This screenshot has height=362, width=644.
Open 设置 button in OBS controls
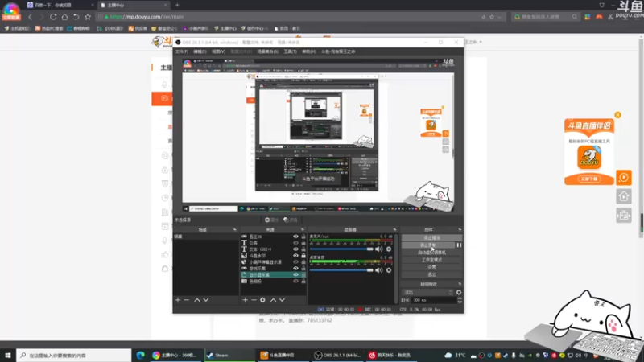pyautogui.click(x=431, y=267)
